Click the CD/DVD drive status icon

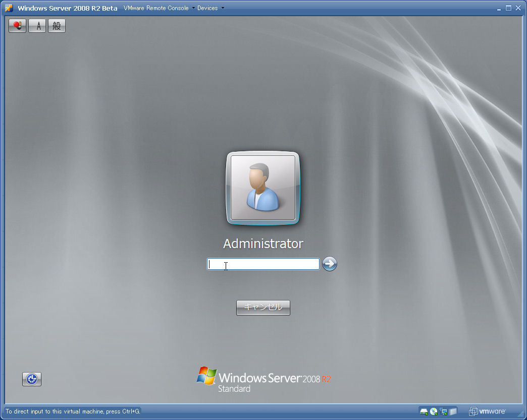(x=434, y=411)
